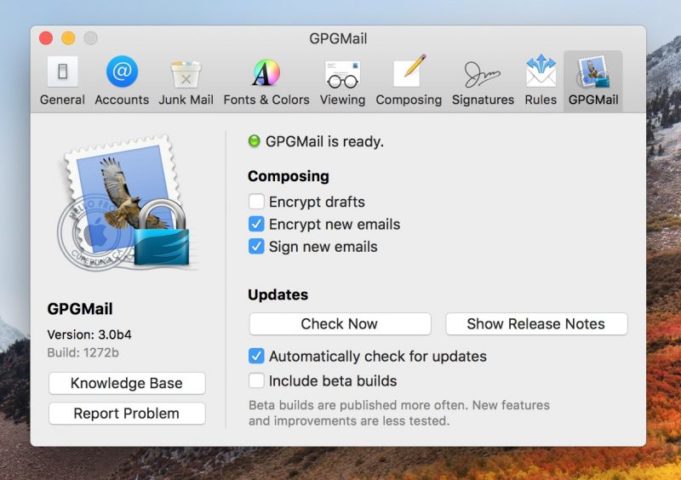Uncheck Encrypt new emails
Viewport: 681px width, 480px height.
click(x=256, y=224)
